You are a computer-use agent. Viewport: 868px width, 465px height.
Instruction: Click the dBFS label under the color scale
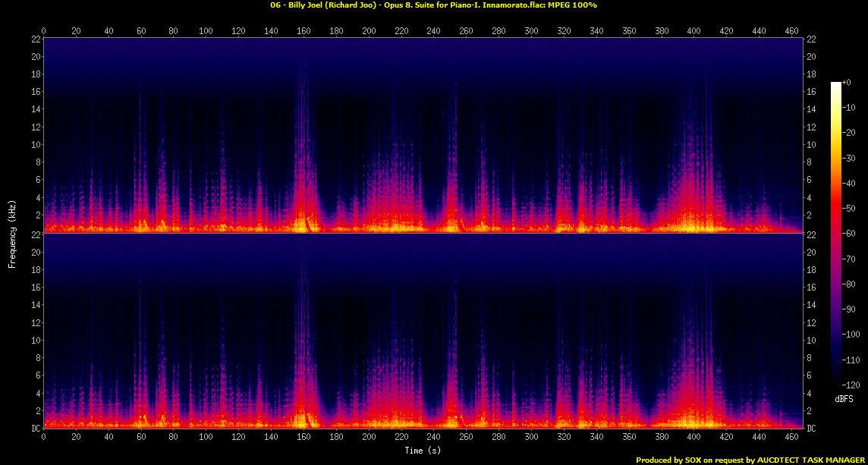pos(845,398)
